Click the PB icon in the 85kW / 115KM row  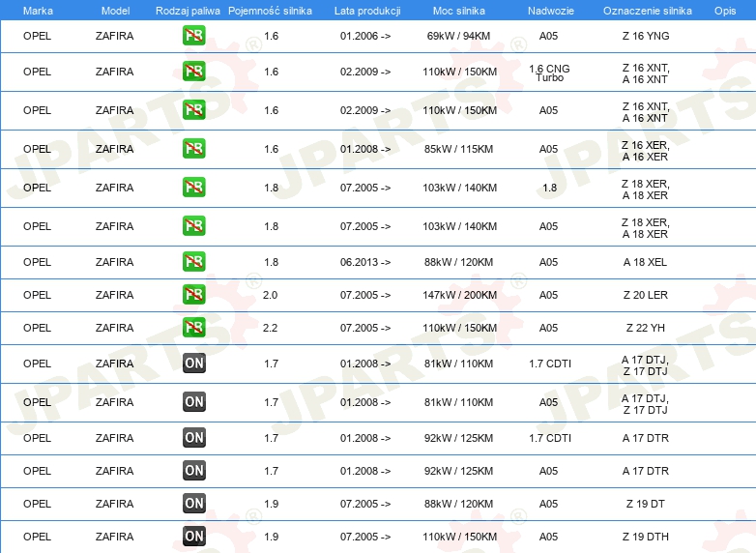pyautogui.click(x=194, y=149)
